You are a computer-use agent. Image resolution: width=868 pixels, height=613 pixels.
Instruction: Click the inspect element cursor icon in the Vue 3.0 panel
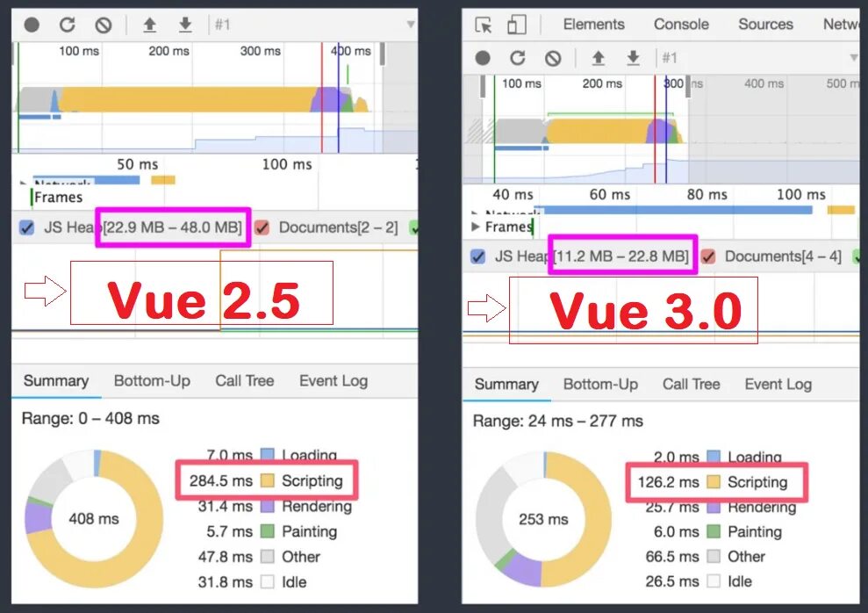(484, 25)
